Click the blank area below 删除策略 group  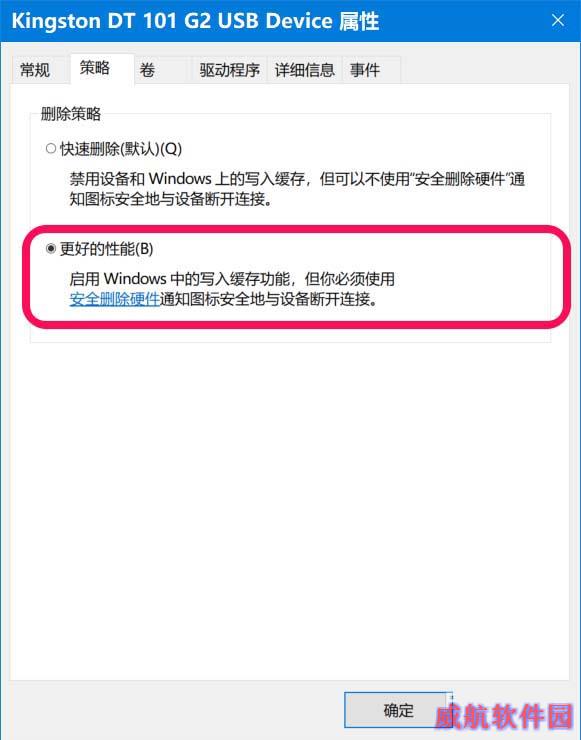[x=290, y=510]
